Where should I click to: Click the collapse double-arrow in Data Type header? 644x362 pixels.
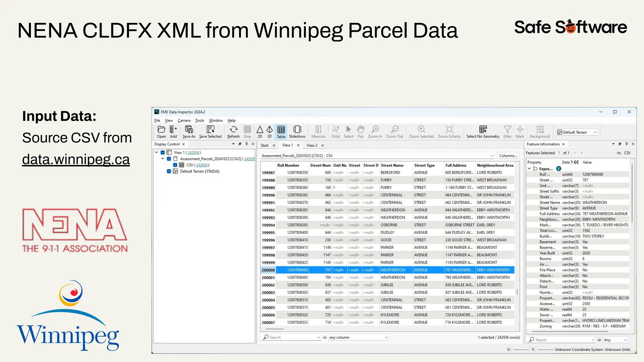tap(576, 162)
